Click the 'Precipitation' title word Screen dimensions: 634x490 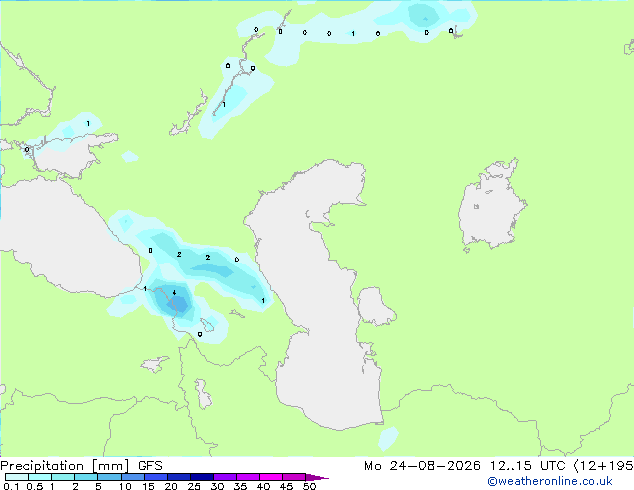click(42, 466)
